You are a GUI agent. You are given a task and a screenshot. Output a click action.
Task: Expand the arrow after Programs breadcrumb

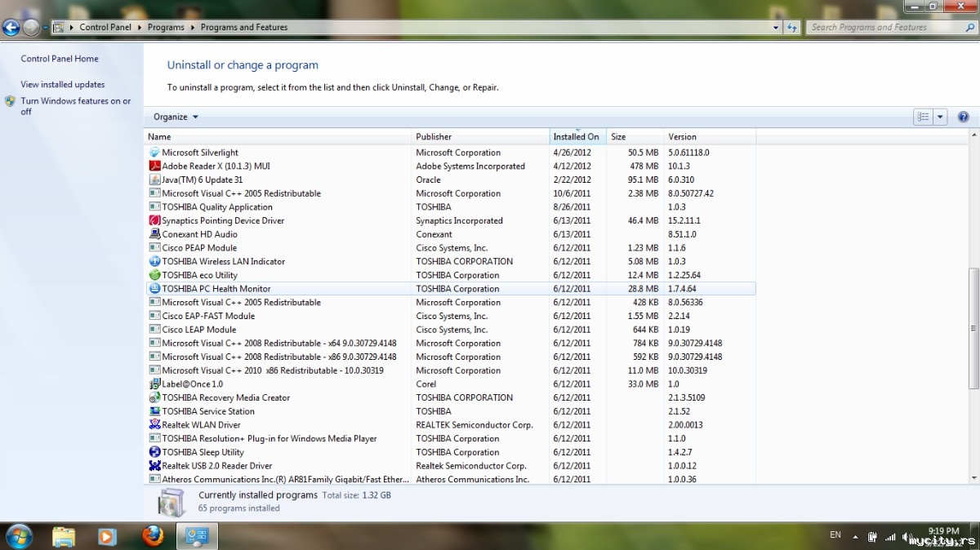pyautogui.click(x=193, y=27)
